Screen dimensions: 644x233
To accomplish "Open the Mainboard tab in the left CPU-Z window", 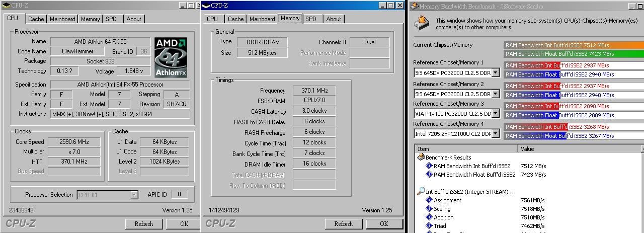I will (62, 19).
